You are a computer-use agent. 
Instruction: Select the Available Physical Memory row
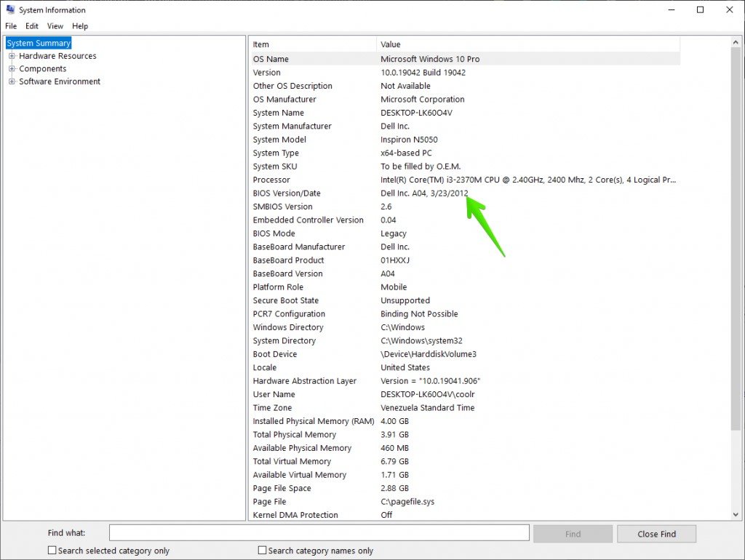click(x=465, y=448)
